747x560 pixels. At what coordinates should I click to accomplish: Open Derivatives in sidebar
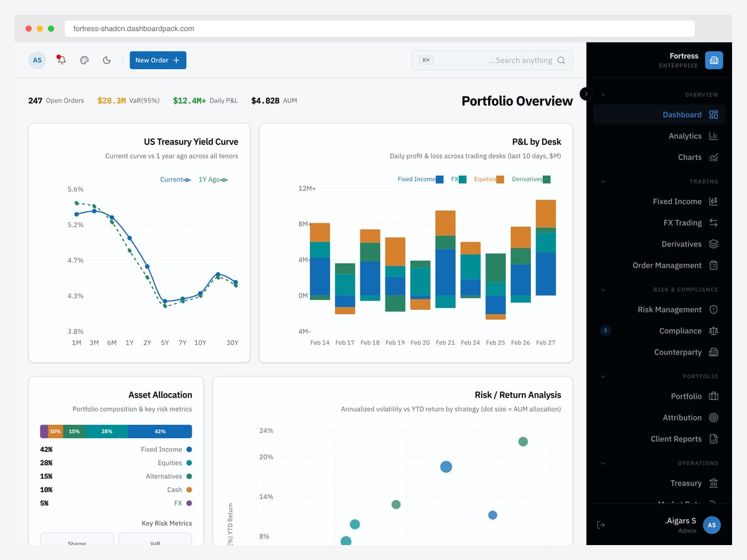(659, 244)
